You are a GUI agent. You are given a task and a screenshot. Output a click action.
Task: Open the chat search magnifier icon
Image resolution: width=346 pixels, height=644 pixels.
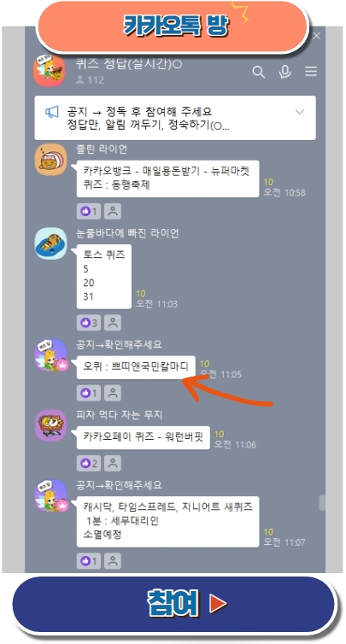click(259, 72)
